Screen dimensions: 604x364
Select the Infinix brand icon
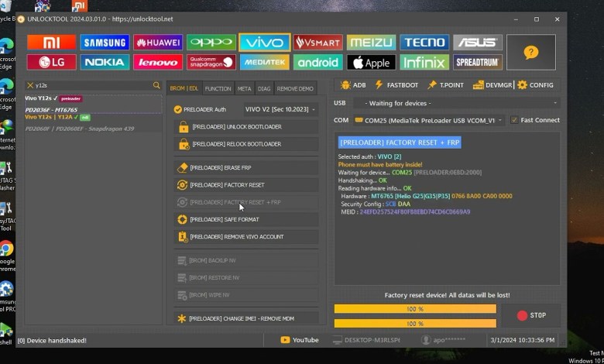424,62
